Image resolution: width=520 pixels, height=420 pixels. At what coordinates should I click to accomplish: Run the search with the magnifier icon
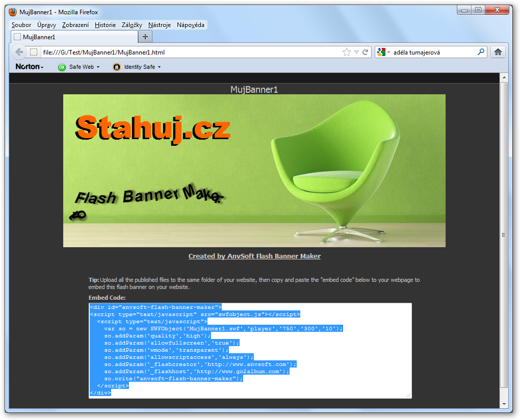[481, 51]
